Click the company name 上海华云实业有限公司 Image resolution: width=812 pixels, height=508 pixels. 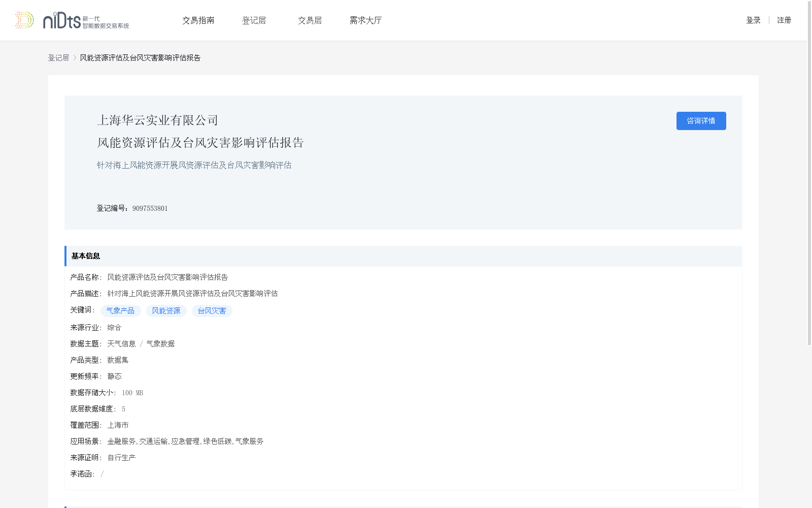(157, 120)
